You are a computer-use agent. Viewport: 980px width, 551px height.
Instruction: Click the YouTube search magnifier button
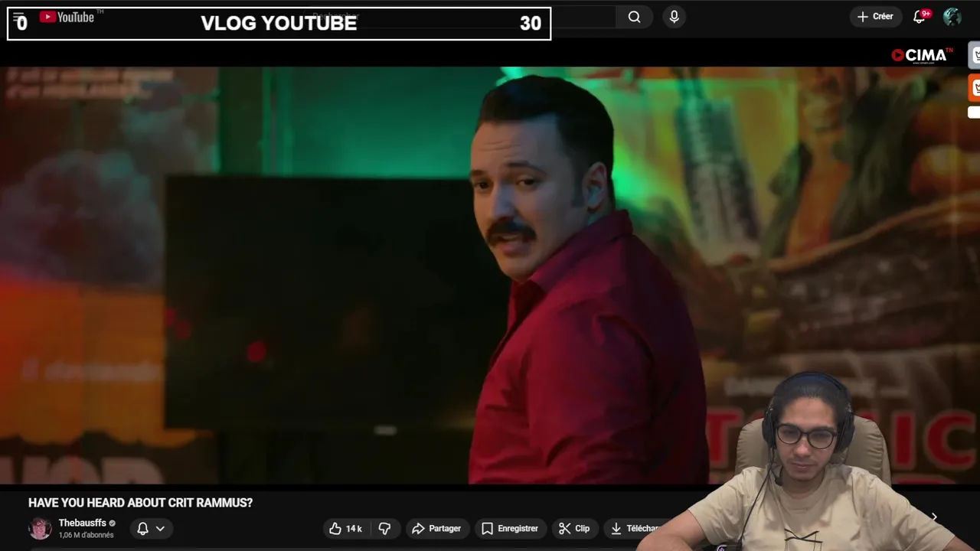click(634, 17)
